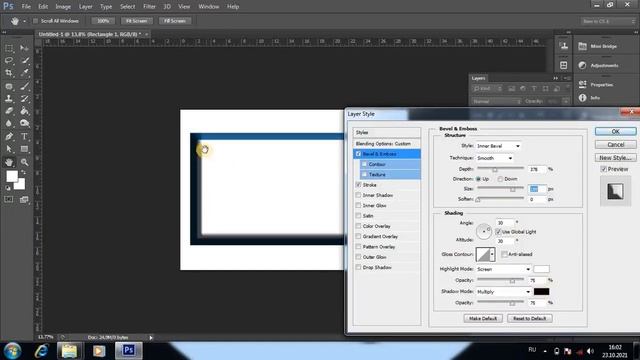Toggle Quick Mask mode icon
The image size is (640, 360).
9,199
